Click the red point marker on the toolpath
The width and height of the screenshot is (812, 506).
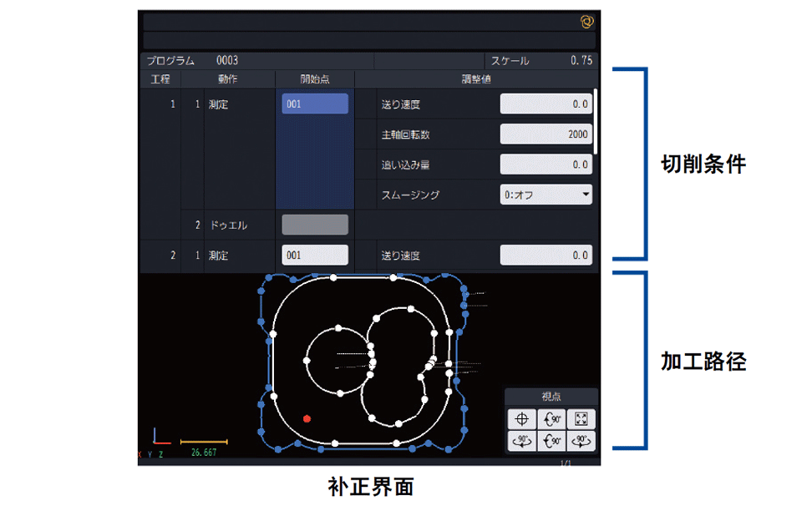(307, 417)
